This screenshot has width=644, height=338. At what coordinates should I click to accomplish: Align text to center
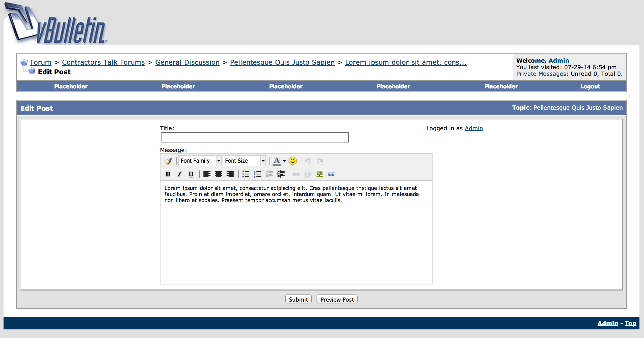click(x=218, y=174)
